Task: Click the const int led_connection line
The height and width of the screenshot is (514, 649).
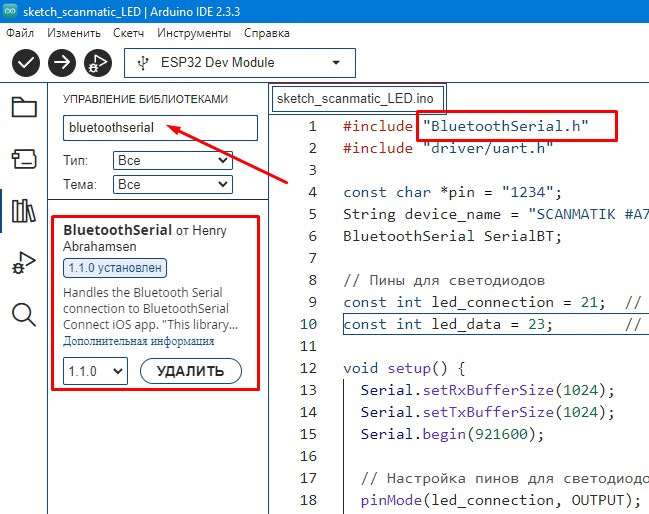Action: 495,302
